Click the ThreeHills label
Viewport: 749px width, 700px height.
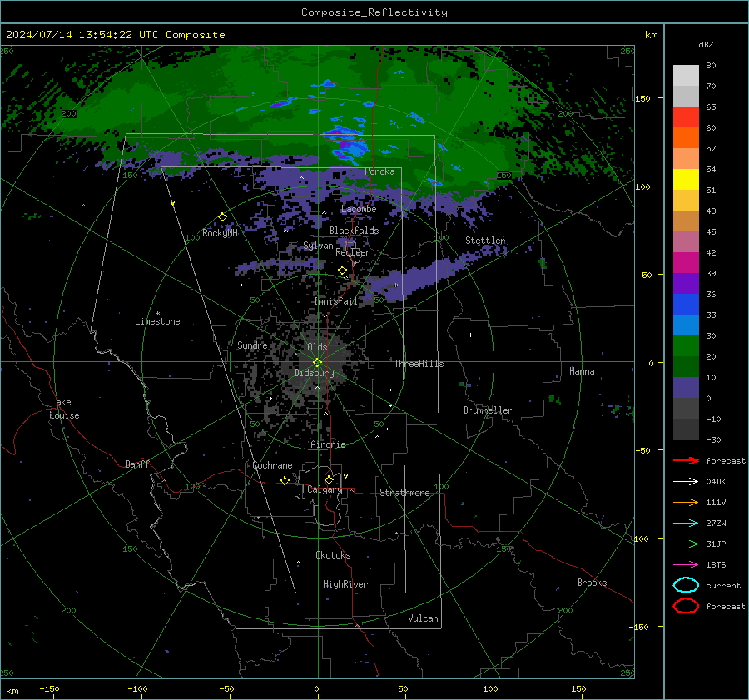tap(419, 364)
